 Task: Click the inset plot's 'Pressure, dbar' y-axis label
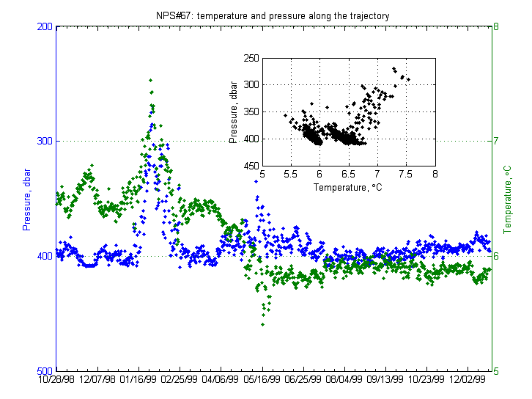(234, 114)
